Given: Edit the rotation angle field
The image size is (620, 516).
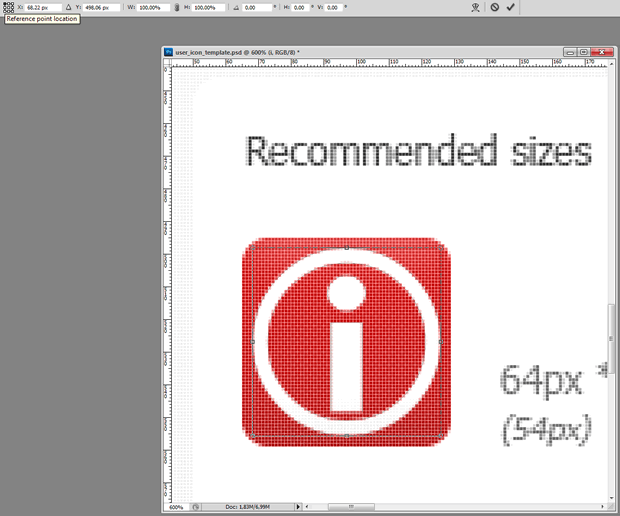Looking at the screenshot, I should click(257, 8).
